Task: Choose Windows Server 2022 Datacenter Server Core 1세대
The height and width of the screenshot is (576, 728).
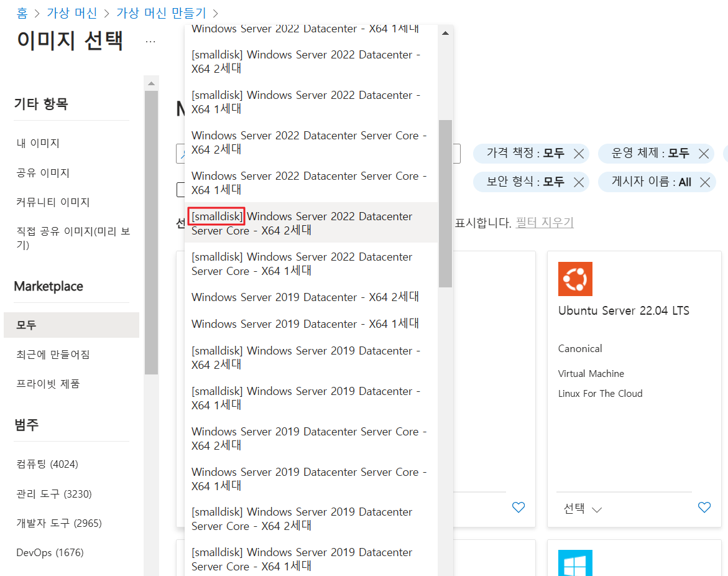Action: [x=311, y=182]
